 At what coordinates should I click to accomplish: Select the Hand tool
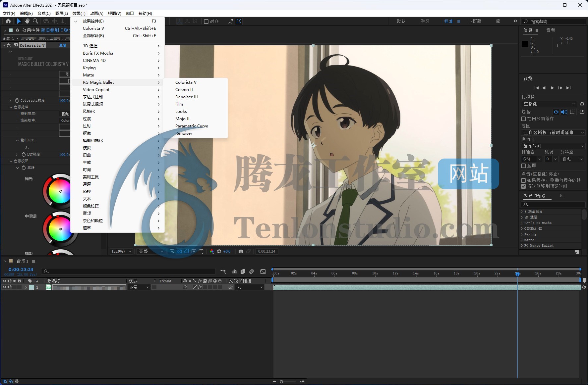click(27, 21)
